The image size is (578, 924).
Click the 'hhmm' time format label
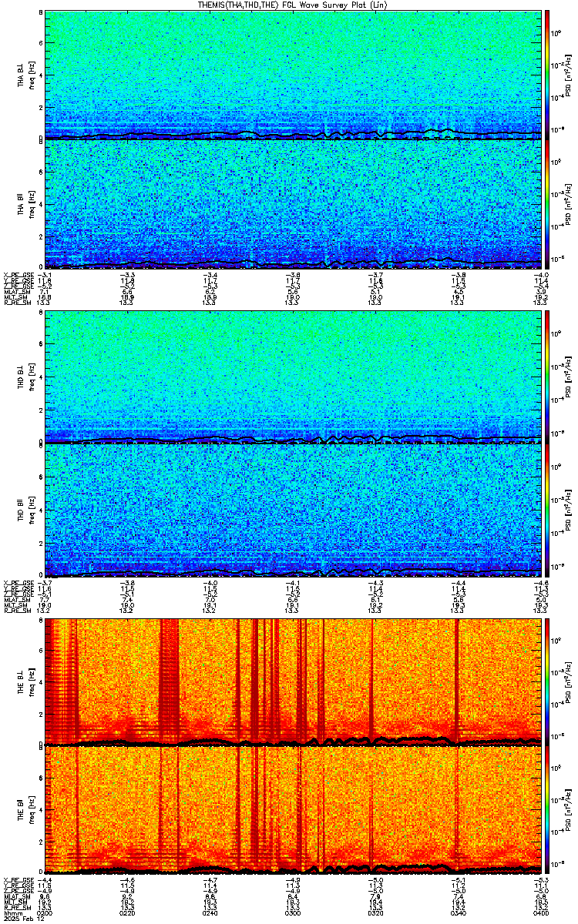tap(12, 912)
